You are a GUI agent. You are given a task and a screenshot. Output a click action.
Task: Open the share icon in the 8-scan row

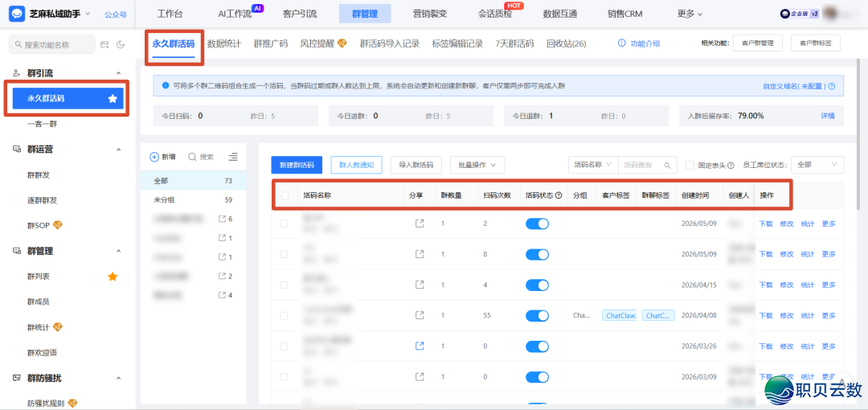coord(420,254)
